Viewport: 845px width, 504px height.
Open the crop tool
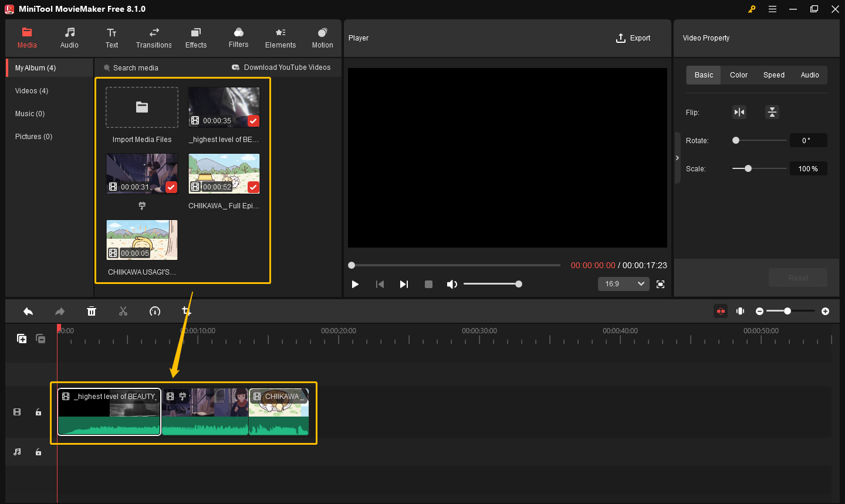(187, 311)
